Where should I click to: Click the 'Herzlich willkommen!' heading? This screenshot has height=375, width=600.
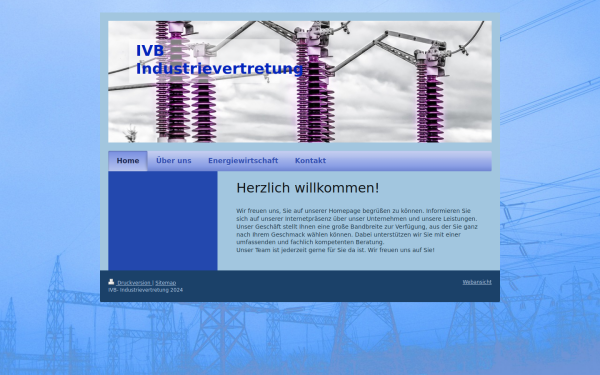308,188
